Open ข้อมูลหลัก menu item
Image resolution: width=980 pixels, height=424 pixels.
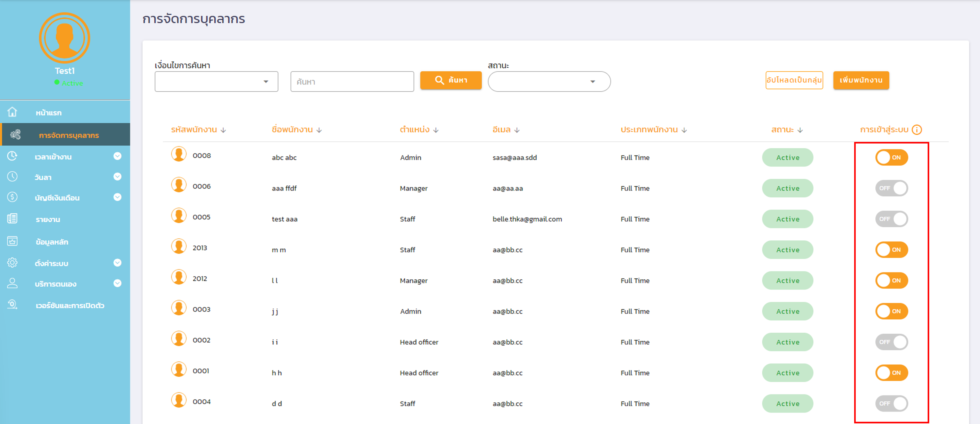point(52,242)
